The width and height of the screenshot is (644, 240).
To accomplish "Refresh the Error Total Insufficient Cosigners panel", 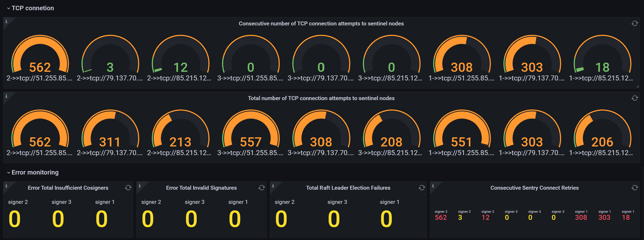I will (128, 188).
